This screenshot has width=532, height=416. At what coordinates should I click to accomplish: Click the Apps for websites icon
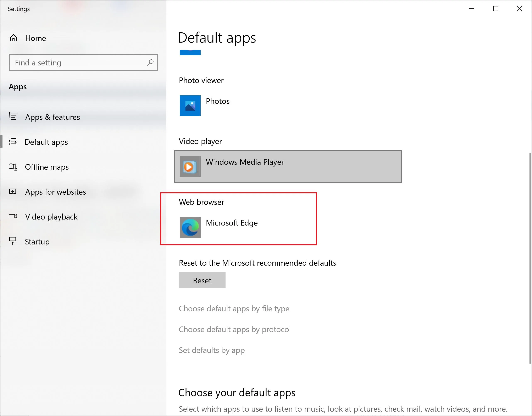13,192
